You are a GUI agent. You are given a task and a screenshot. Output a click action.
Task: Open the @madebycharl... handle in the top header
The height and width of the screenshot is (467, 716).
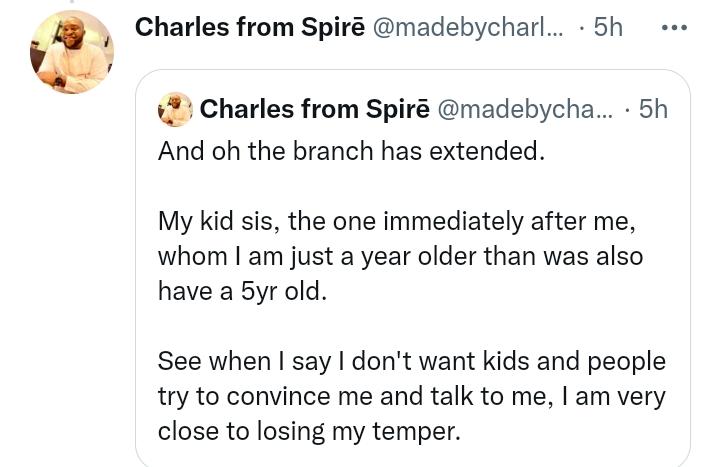click(x=467, y=27)
